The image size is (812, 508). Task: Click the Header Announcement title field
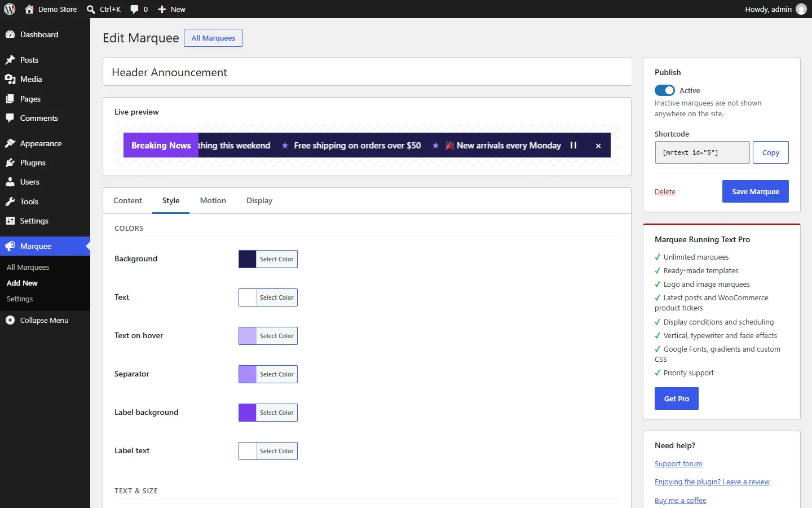click(367, 72)
